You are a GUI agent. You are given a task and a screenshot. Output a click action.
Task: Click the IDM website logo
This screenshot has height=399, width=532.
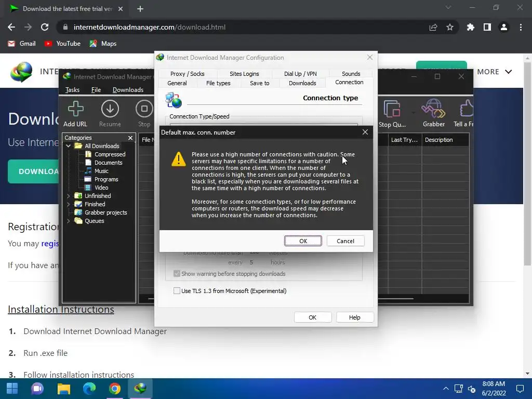click(x=21, y=72)
